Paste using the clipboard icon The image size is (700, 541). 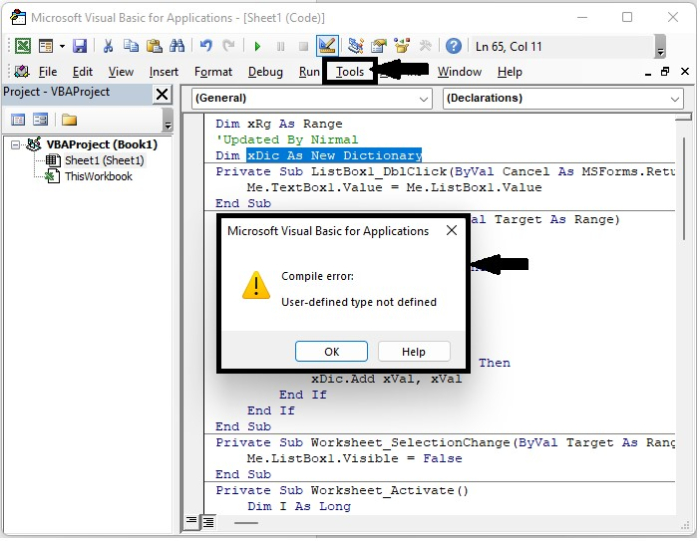tap(154, 46)
